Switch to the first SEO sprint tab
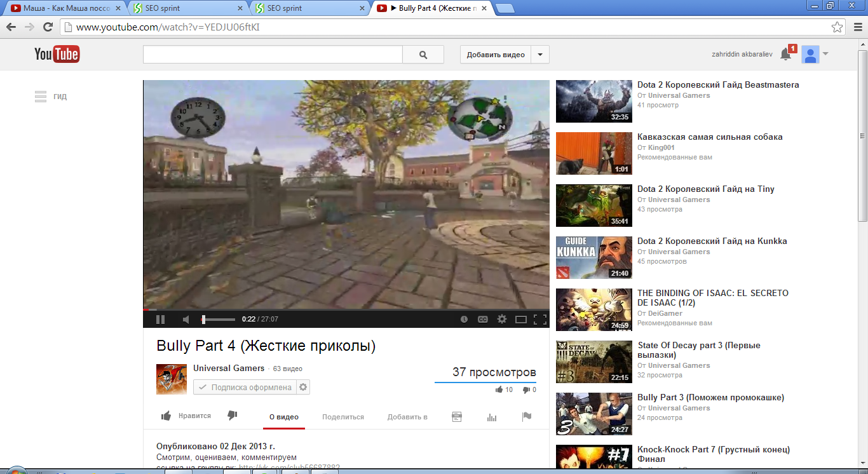Screen dimensions: 868x474 click(187, 8)
